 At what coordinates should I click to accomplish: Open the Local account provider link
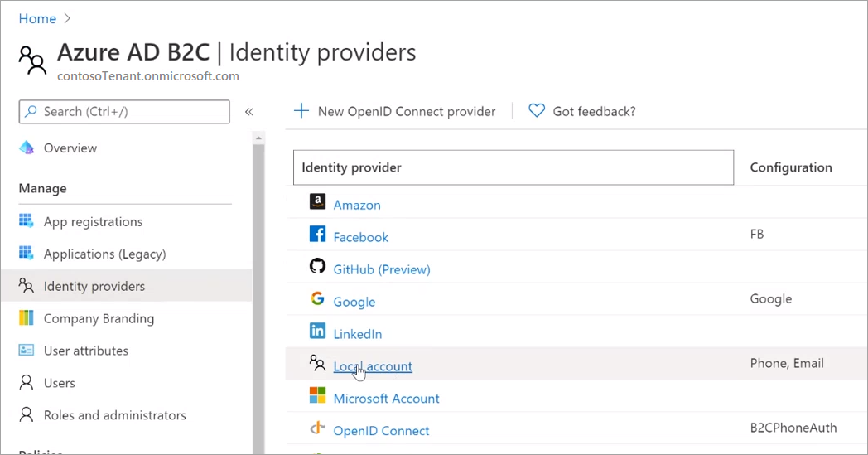pyautogui.click(x=373, y=365)
